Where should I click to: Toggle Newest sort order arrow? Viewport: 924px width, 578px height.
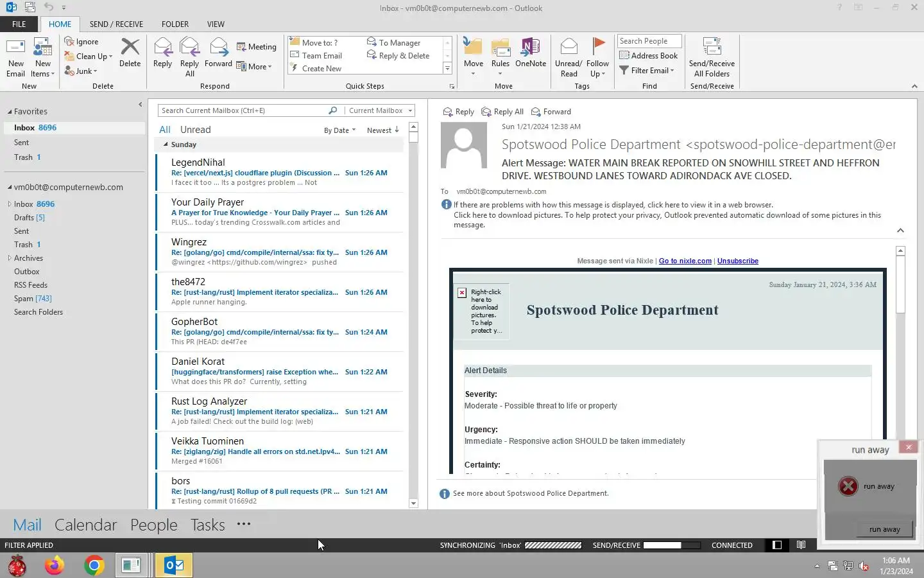(383, 130)
